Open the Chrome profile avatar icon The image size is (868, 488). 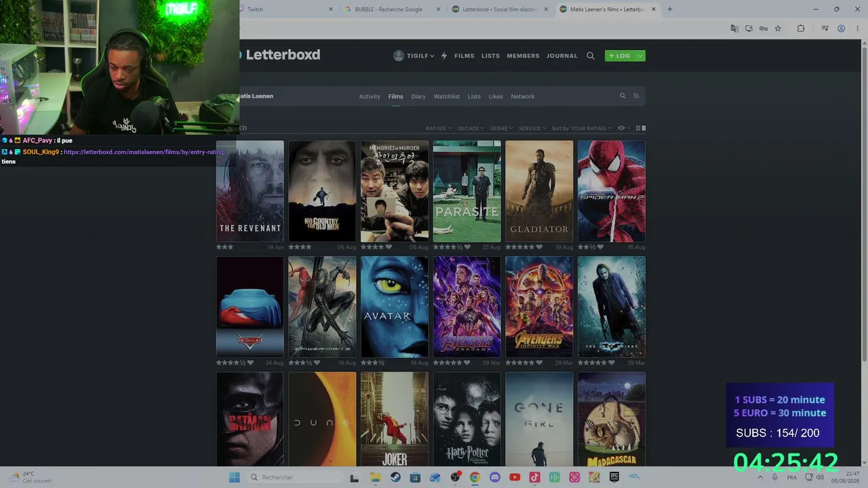click(x=841, y=28)
